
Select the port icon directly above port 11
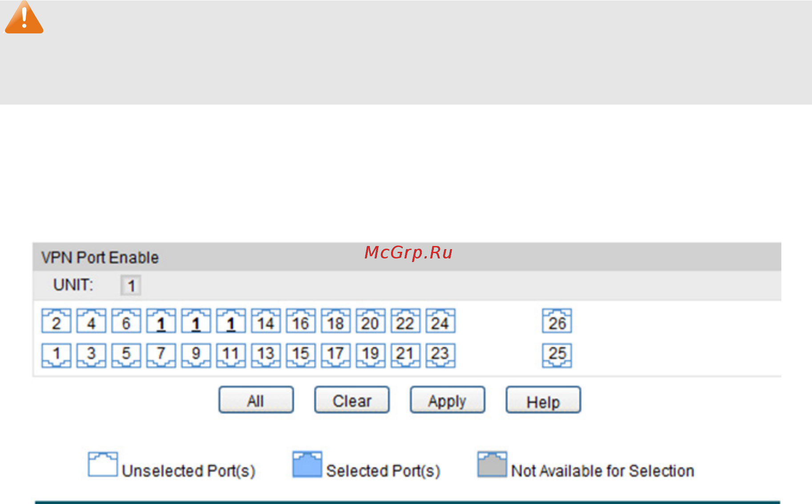click(231, 321)
